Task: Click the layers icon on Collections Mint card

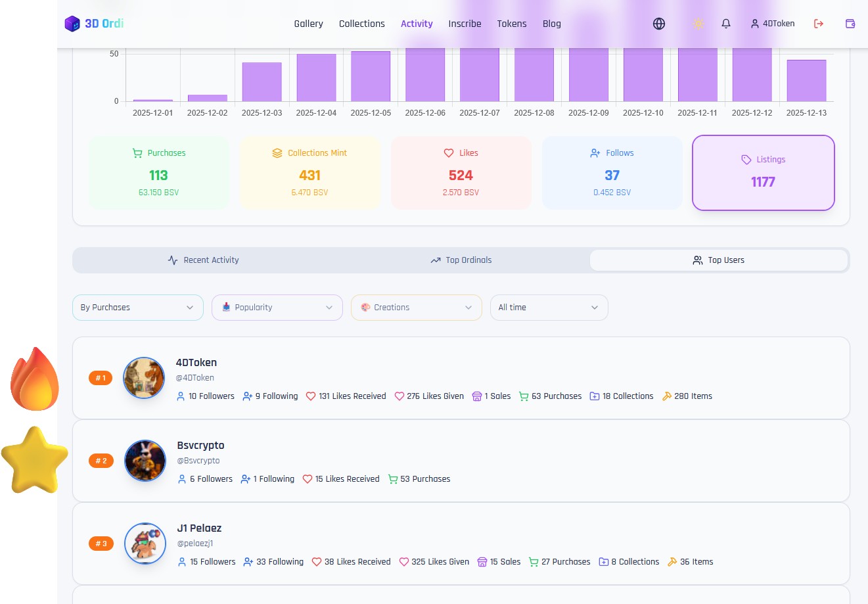Action: click(277, 153)
